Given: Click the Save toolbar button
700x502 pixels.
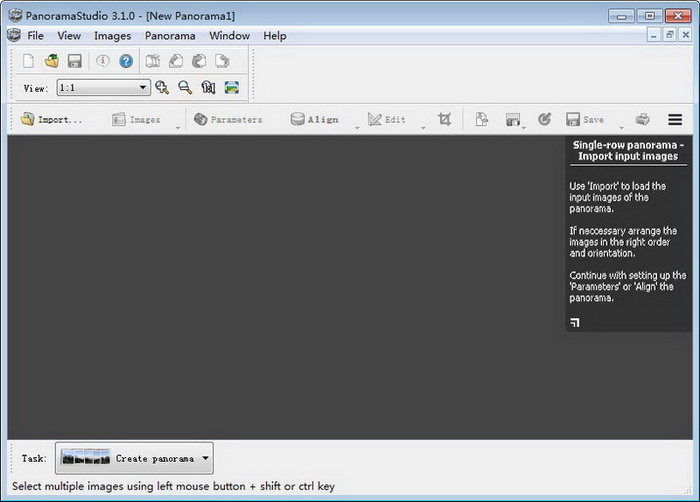Looking at the screenshot, I should [x=585, y=119].
